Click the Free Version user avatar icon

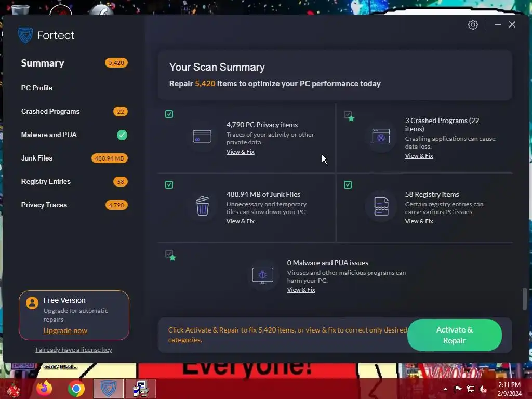tap(32, 303)
